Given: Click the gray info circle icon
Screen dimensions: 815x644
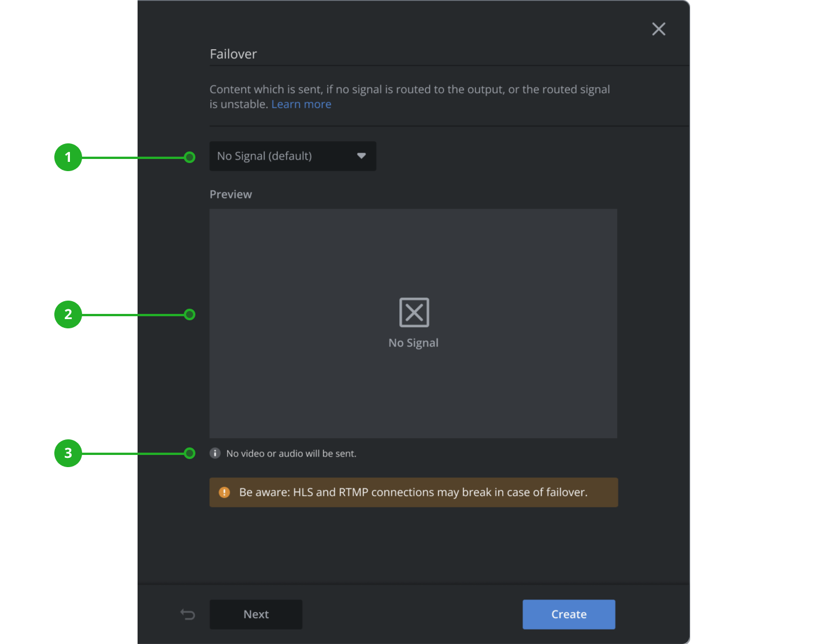Looking at the screenshot, I should click(x=215, y=453).
